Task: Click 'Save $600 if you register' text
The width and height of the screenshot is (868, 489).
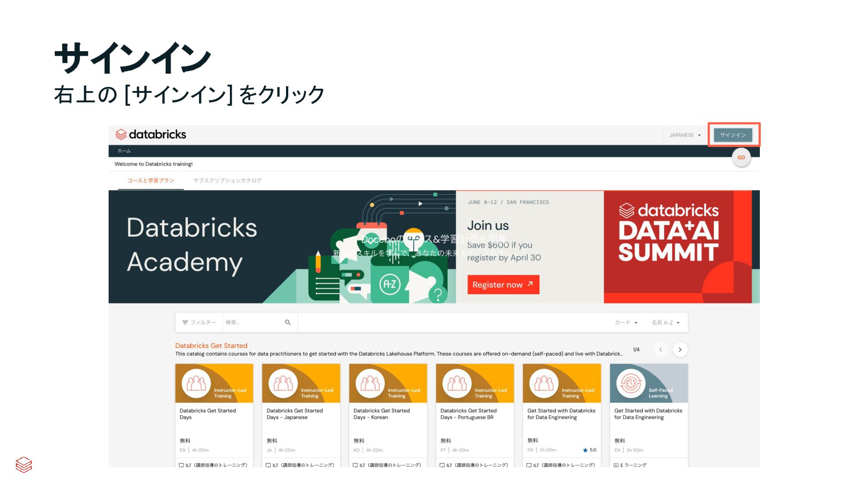Action: click(x=504, y=251)
